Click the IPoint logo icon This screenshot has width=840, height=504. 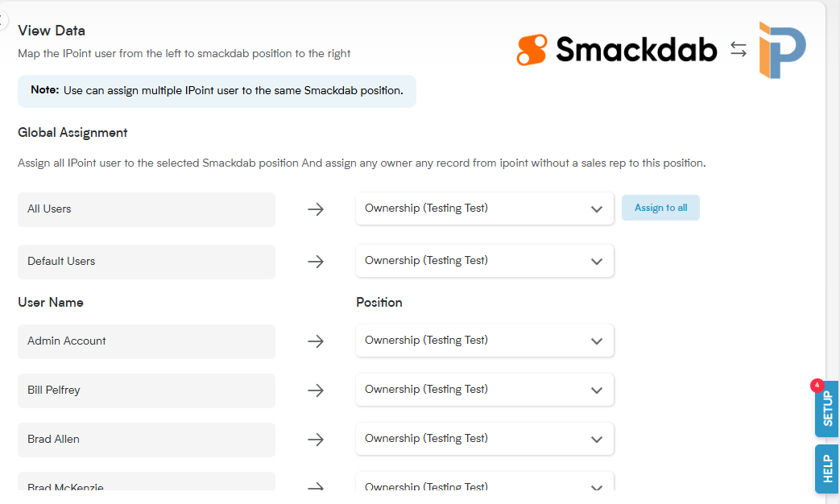click(782, 51)
